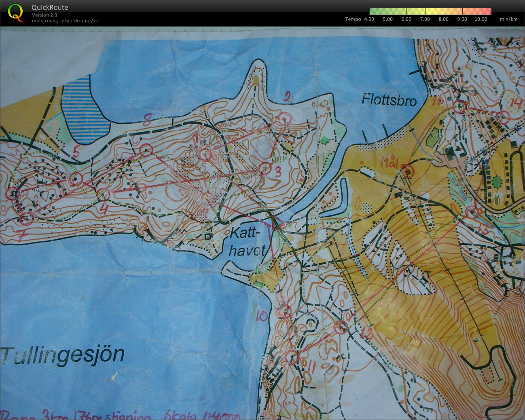Click the Katt-havet map label
This screenshot has width=525, height=420.
click(248, 242)
